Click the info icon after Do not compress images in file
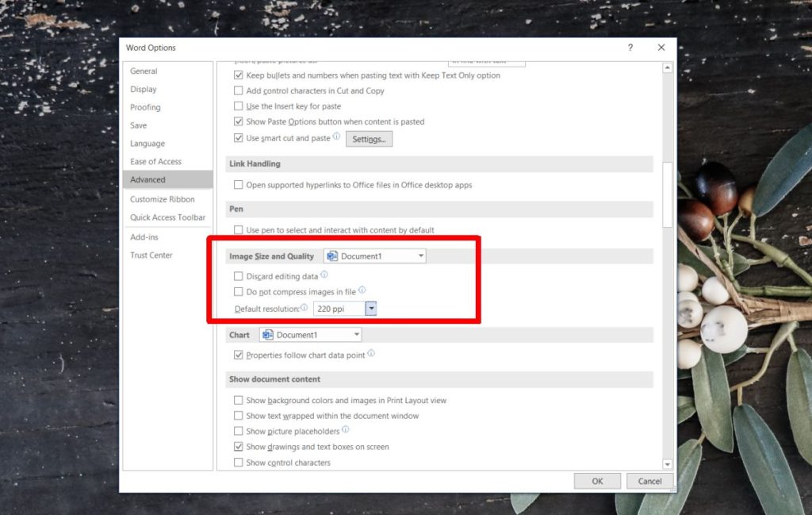 (x=363, y=291)
